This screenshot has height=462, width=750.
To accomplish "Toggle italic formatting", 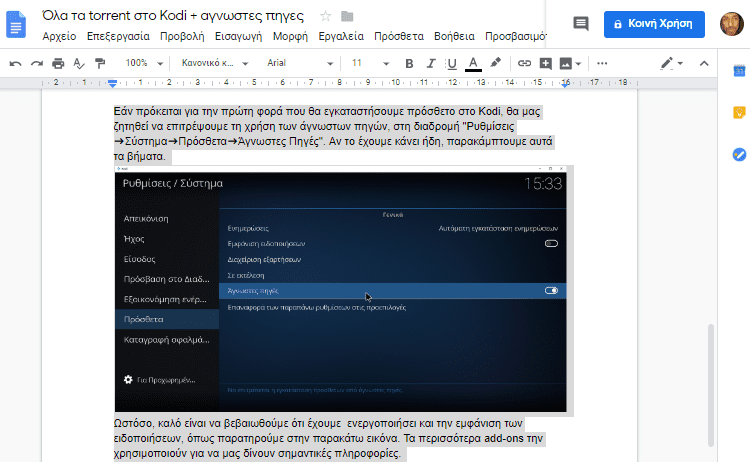I will coord(430,63).
